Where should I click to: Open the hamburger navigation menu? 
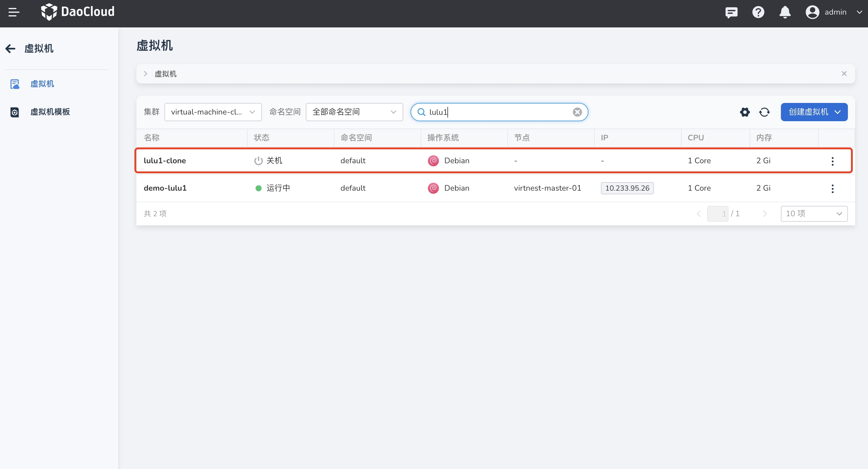point(14,12)
